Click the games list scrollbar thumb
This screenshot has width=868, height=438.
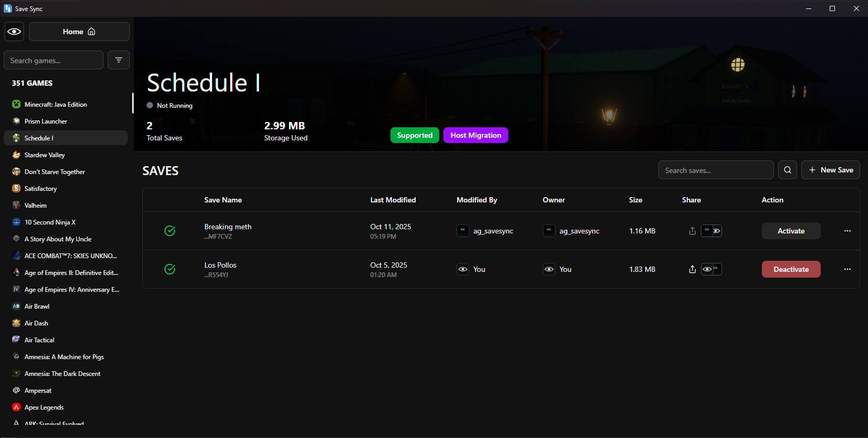[x=133, y=103]
